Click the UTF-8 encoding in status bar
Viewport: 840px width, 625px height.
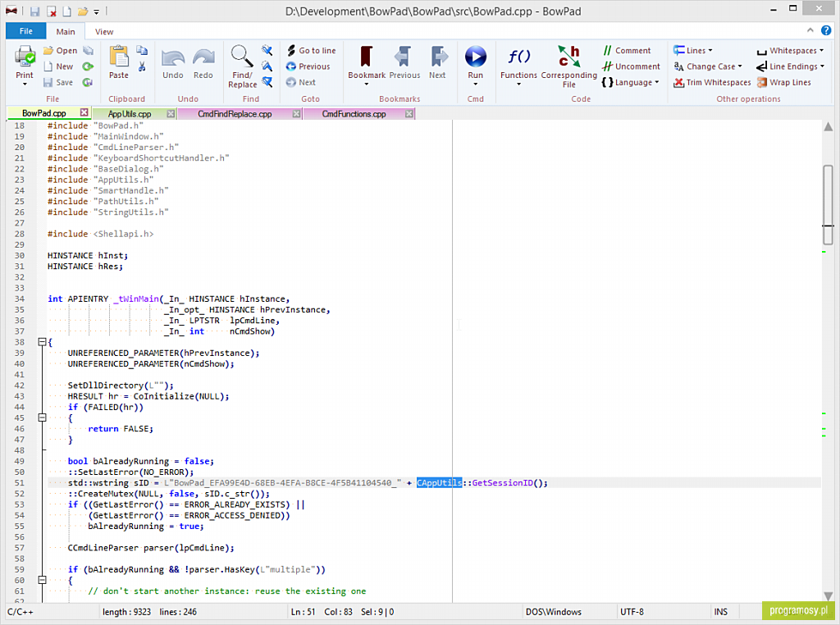tap(632, 612)
